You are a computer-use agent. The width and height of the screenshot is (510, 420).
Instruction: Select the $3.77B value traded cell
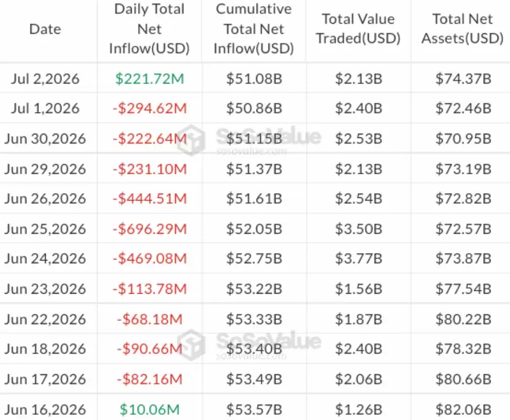pyautogui.click(x=358, y=258)
